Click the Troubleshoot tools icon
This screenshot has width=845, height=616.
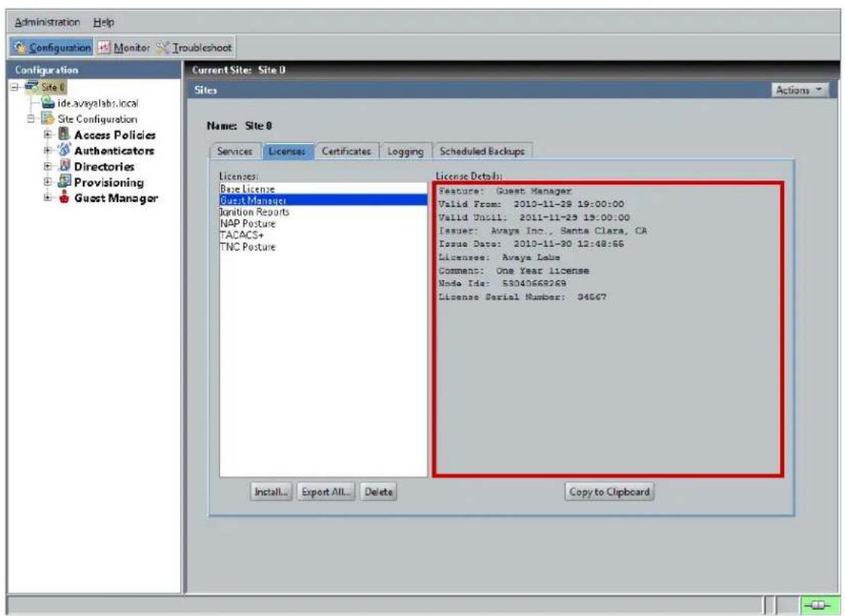click(162, 47)
